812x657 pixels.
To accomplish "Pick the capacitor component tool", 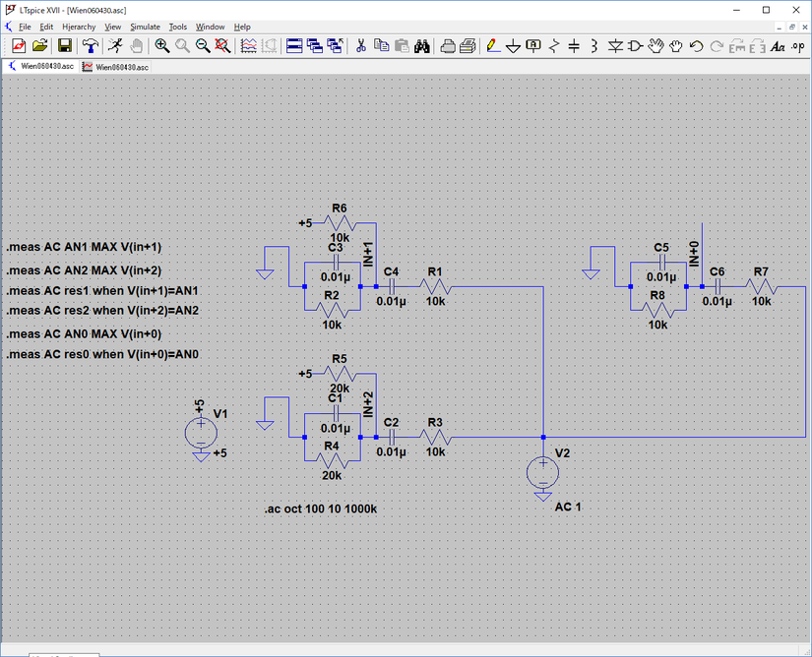I will point(574,46).
